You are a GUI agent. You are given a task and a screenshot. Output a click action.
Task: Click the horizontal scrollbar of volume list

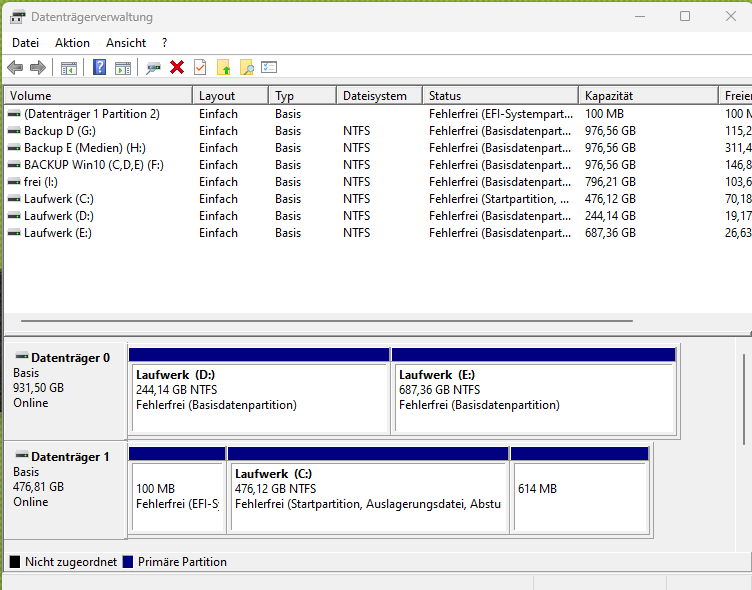[x=325, y=322]
